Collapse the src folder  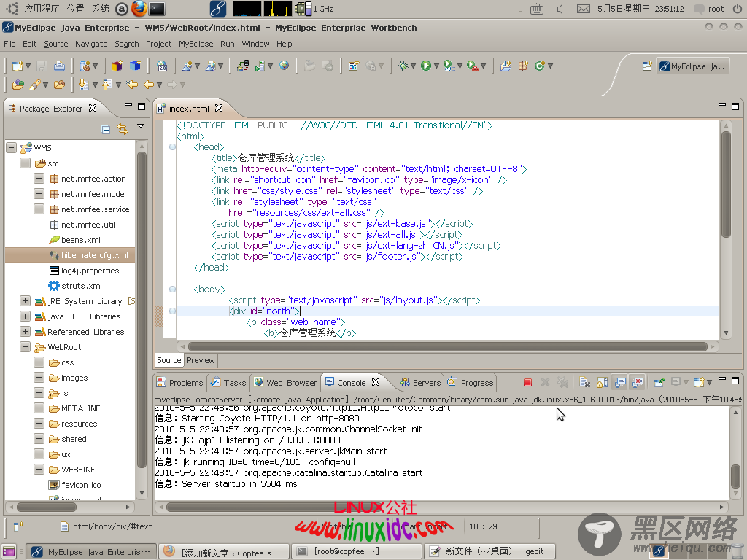25,163
